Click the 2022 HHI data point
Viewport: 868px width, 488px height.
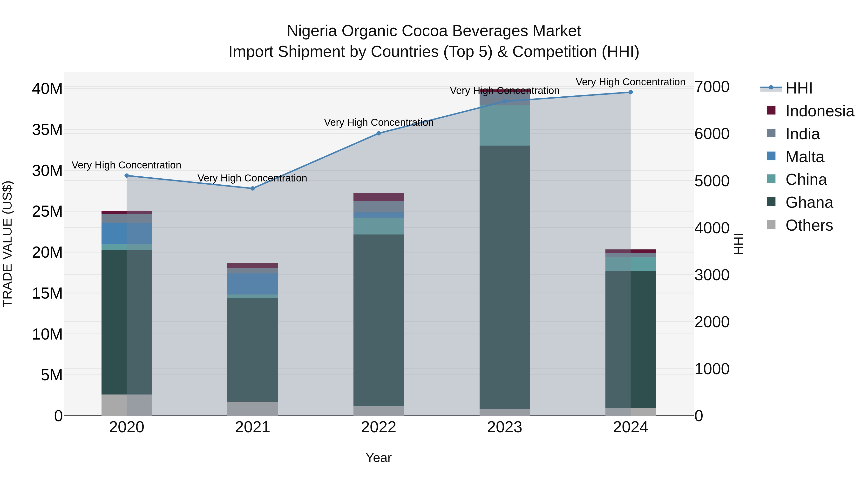click(x=378, y=133)
